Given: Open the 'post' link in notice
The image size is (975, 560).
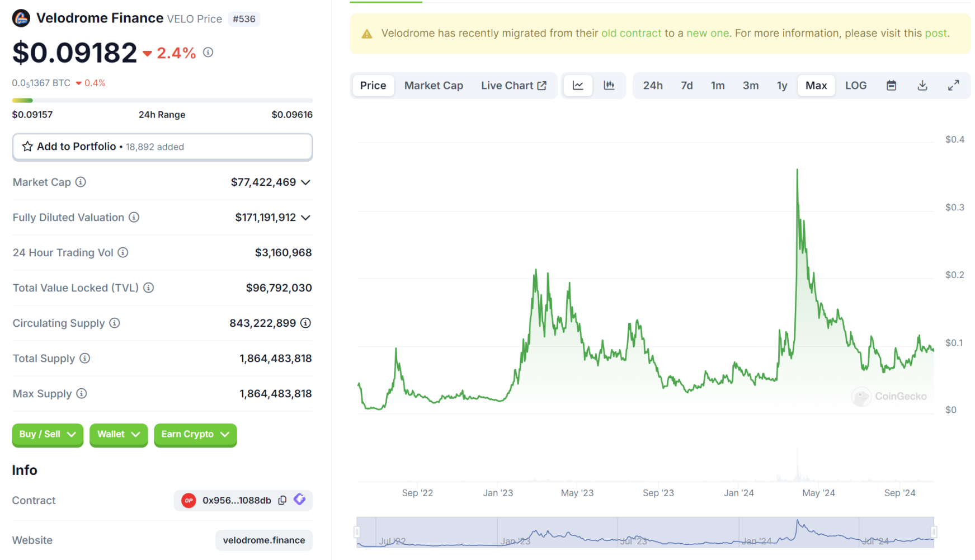Looking at the screenshot, I should tap(936, 33).
